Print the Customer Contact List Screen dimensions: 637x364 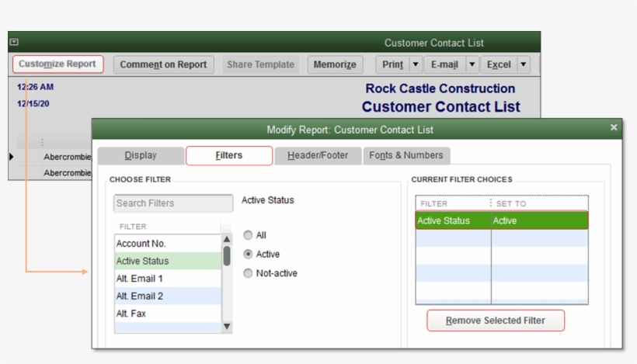(x=393, y=64)
